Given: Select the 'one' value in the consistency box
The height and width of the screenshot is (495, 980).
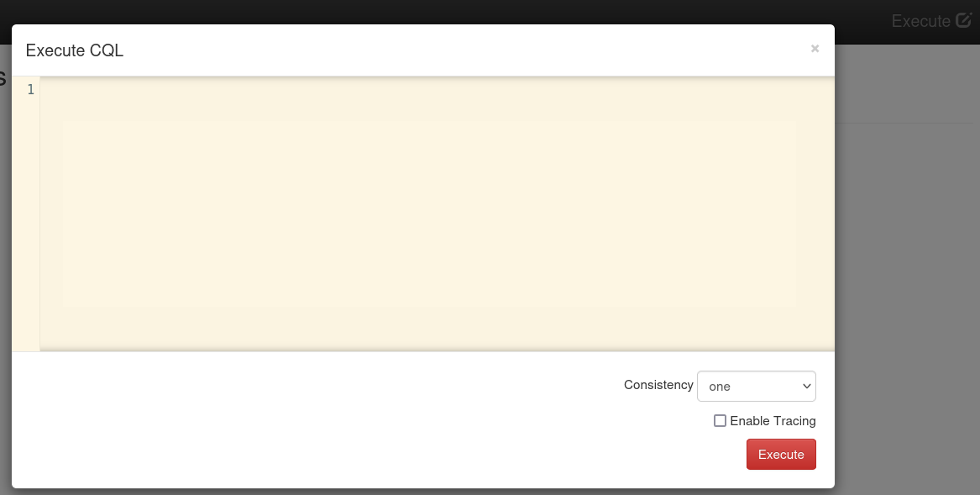Looking at the screenshot, I should click(720, 387).
